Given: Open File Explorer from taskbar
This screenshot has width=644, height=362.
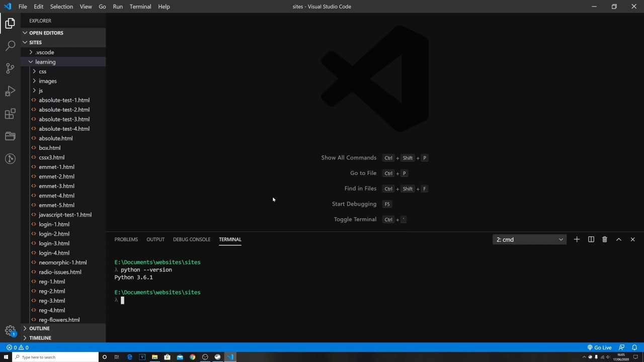Looking at the screenshot, I should click(154, 357).
